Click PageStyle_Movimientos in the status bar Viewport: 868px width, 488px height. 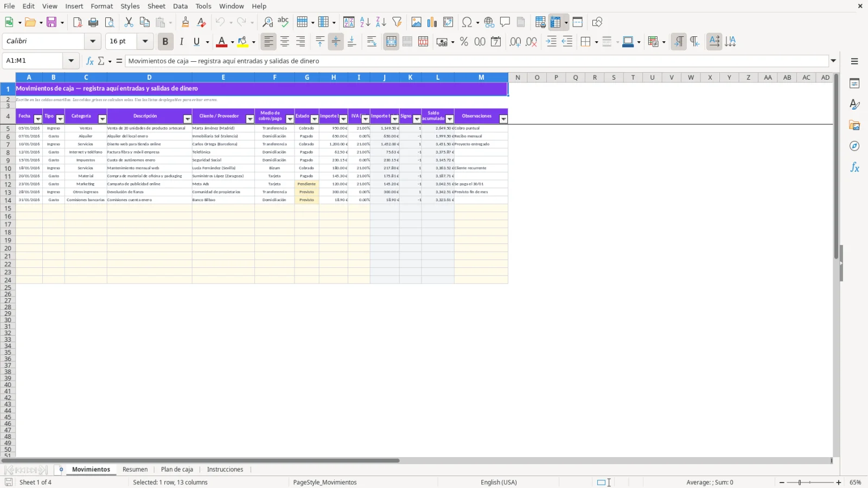[325, 482]
